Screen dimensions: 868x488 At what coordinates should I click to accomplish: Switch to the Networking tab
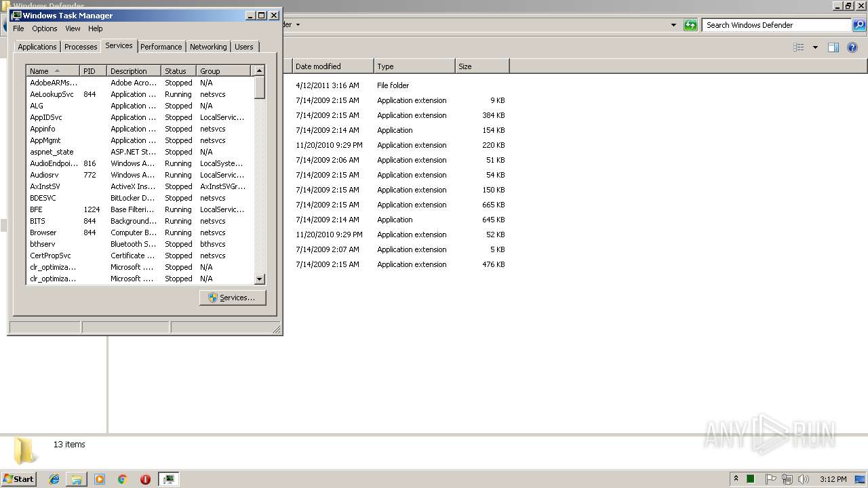[x=208, y=47]
